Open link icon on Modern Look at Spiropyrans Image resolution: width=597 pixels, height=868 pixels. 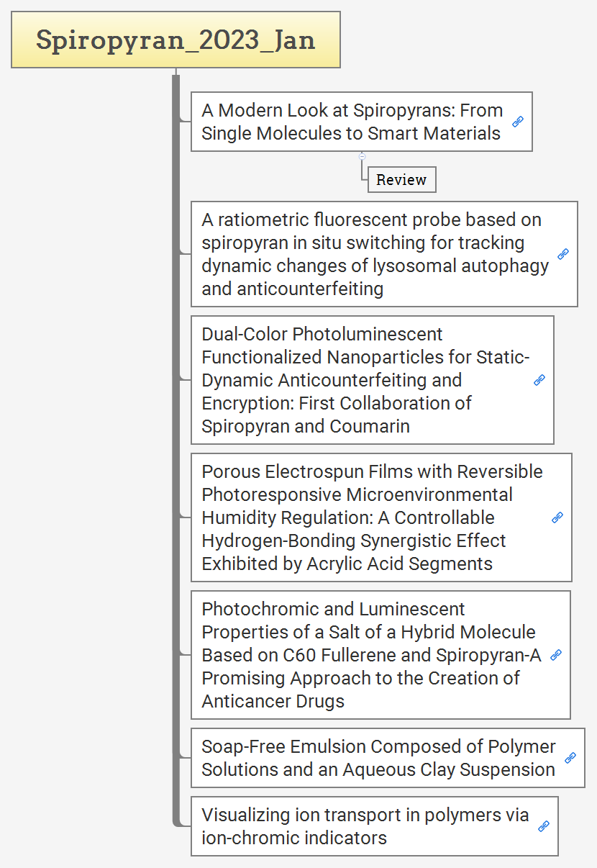[518, 122]
